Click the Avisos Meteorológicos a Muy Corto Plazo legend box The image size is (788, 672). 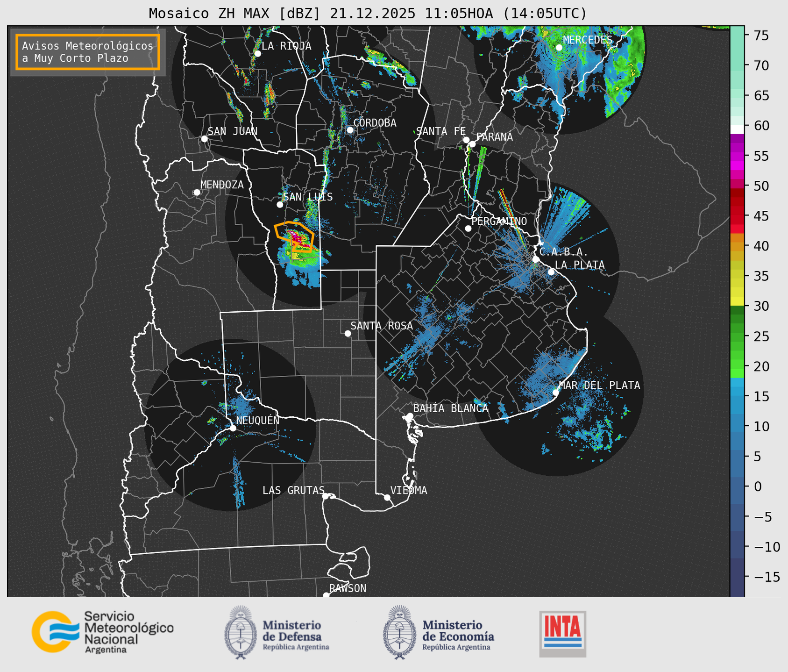coord(88,52)
